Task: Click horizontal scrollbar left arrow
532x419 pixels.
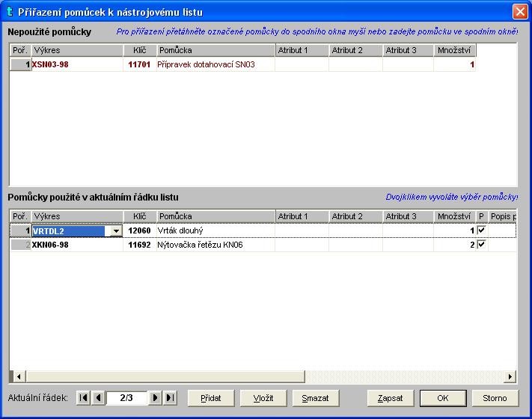Action: click(19, 376)
